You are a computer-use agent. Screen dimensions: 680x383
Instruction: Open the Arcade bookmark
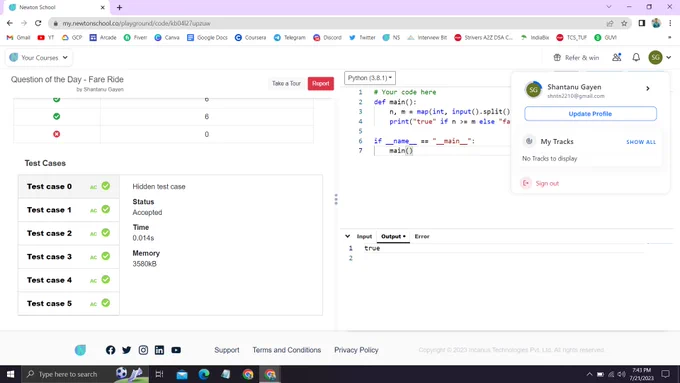[103, 38]
